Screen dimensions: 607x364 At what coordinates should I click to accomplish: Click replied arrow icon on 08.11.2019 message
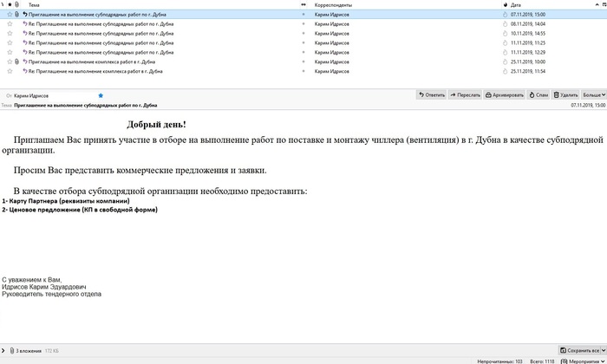point(25,23)
